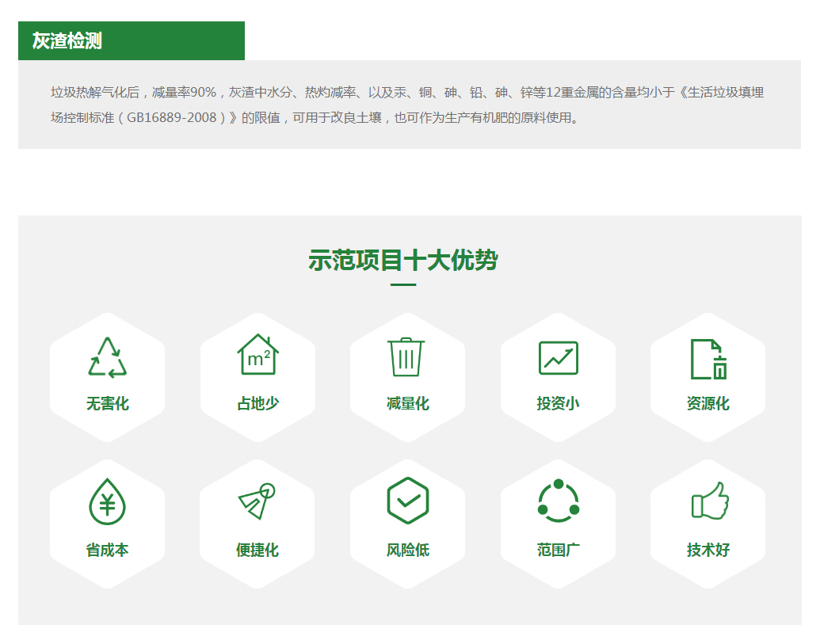This screenshot has width=820, height=644.
Task: Click the 投资小 label
Action: click(x=558, y=404)
